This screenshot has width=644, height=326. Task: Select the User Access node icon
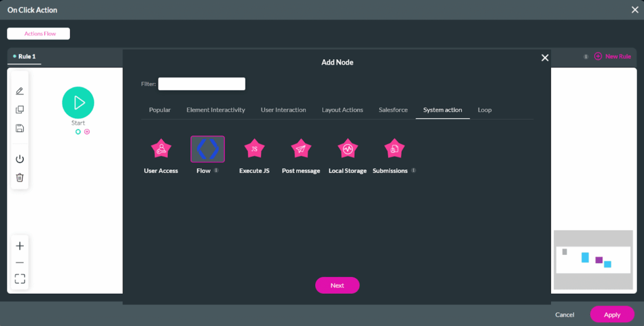click(x=161, y=149)
